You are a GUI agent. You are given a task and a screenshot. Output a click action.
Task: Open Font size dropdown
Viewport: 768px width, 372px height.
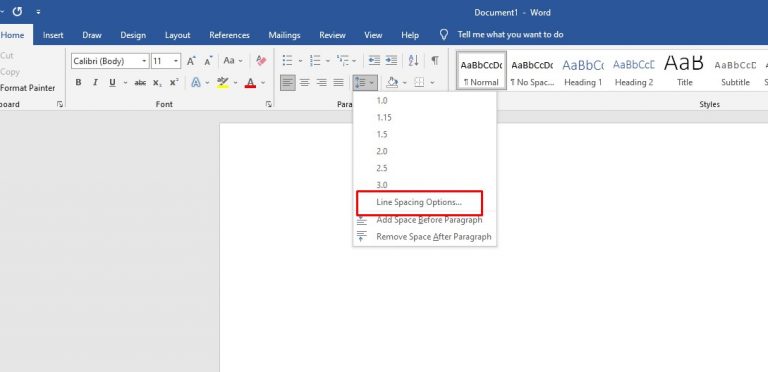(176, 61)
